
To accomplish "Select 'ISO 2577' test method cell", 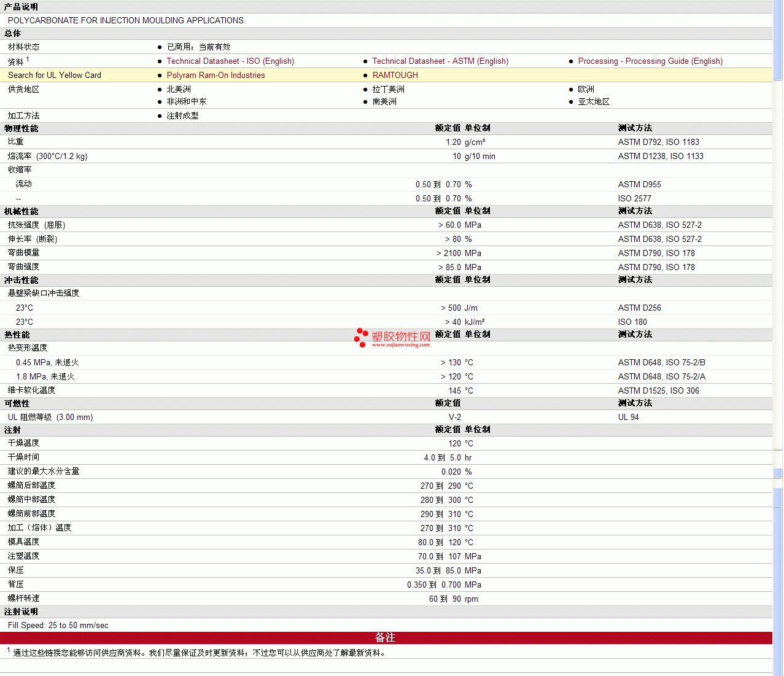I will (635, 199).
